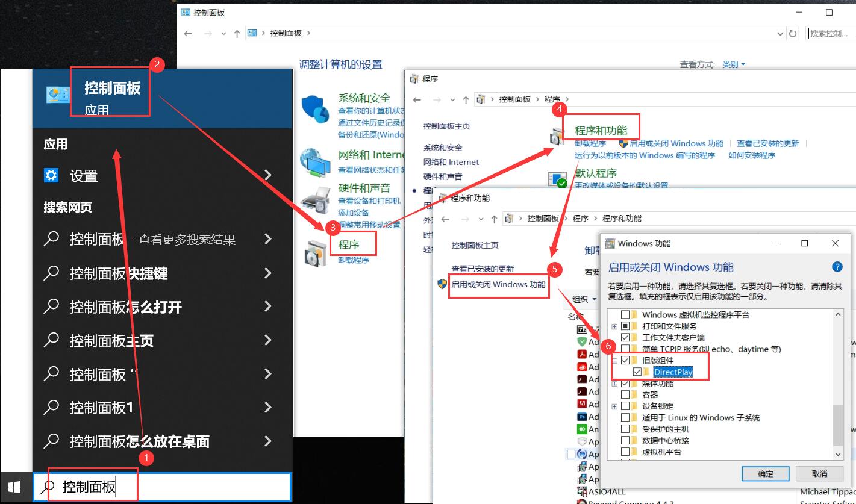856x504 pixels.
Task: Enable 适用于 Linux 的 Windows 子系统 checkbox
Action: tap(625, 418)
